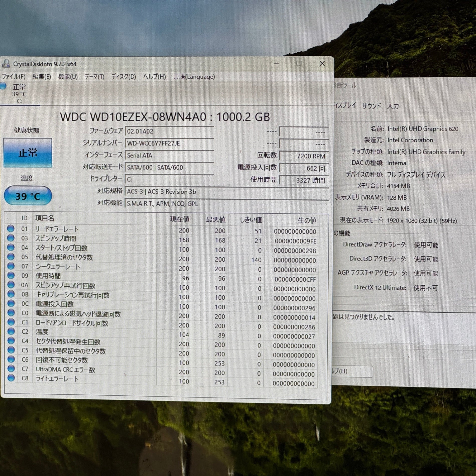476x476 pixels.
Task: Click the 正常 health status button
Action: point(28,153)
